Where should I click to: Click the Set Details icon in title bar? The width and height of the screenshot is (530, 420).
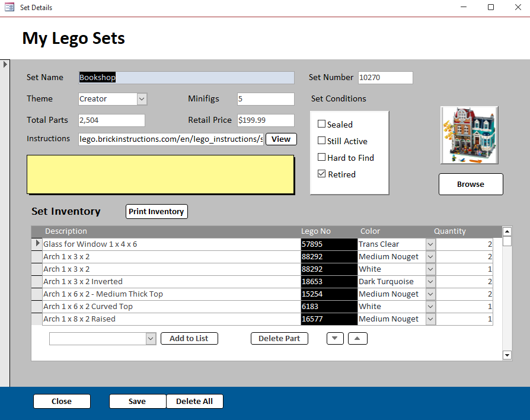click(x=8, y=7)
